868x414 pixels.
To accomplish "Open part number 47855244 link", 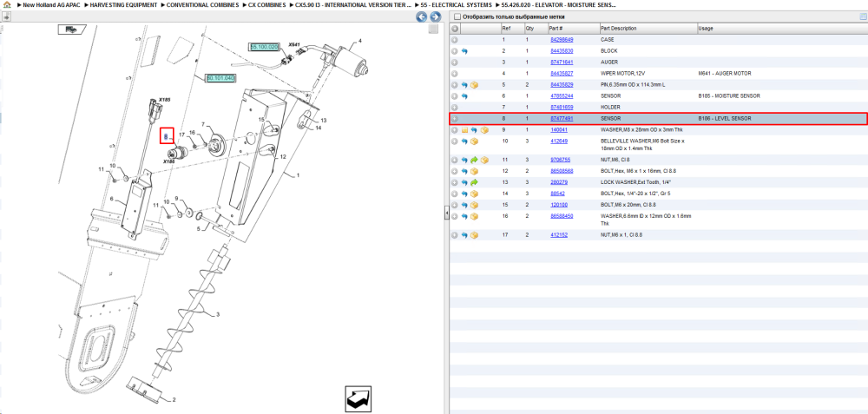I will point(562,96).
